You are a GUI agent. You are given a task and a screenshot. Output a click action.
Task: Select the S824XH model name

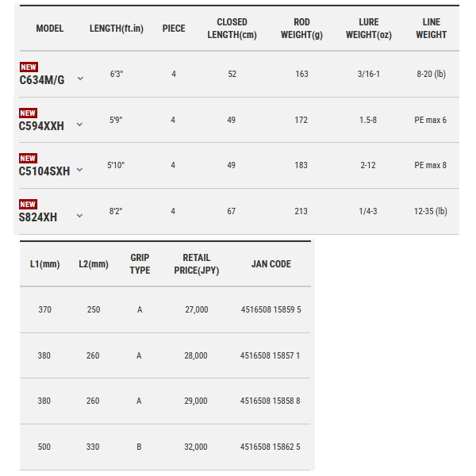(38, 217)
